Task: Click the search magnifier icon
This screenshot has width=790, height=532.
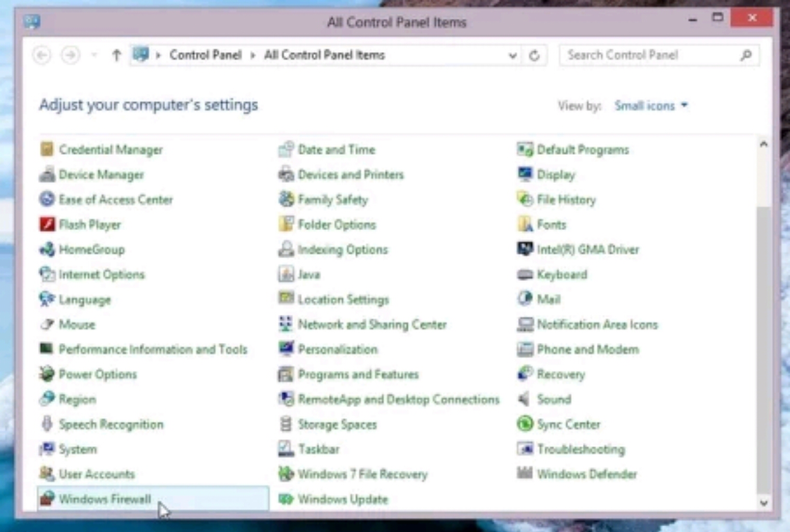Action: coord(746,55)
